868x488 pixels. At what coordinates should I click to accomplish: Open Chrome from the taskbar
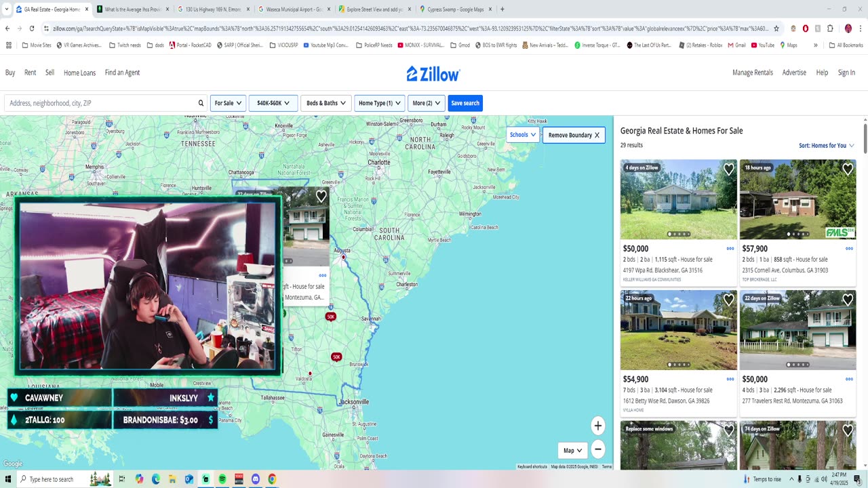tap(272, 479)
